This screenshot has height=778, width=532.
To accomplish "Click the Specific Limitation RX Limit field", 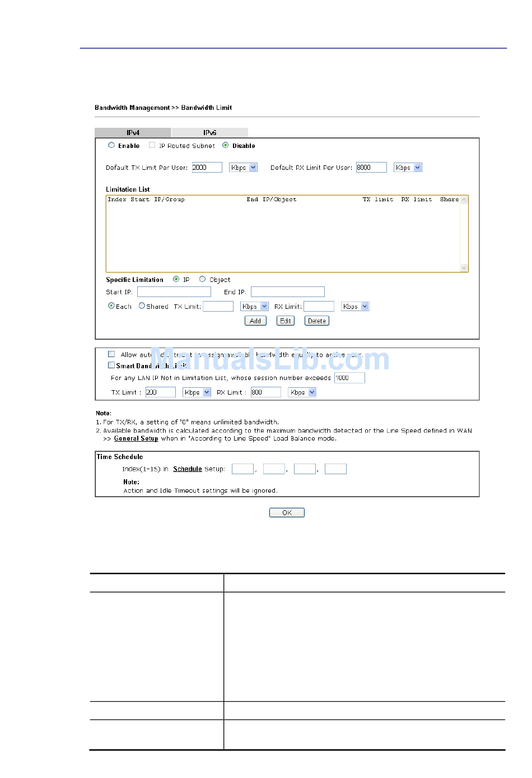I will [319, 307].
